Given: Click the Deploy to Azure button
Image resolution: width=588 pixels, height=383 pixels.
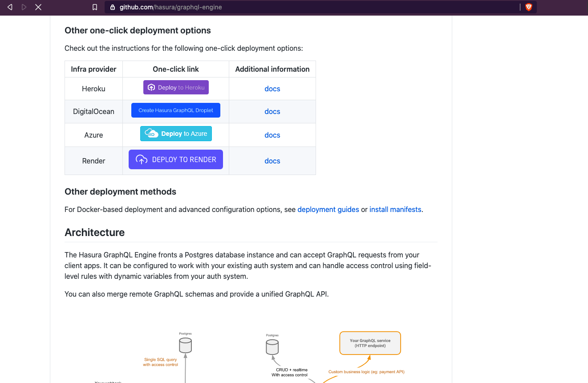Looking at the screenshot, I should (176, 134).
